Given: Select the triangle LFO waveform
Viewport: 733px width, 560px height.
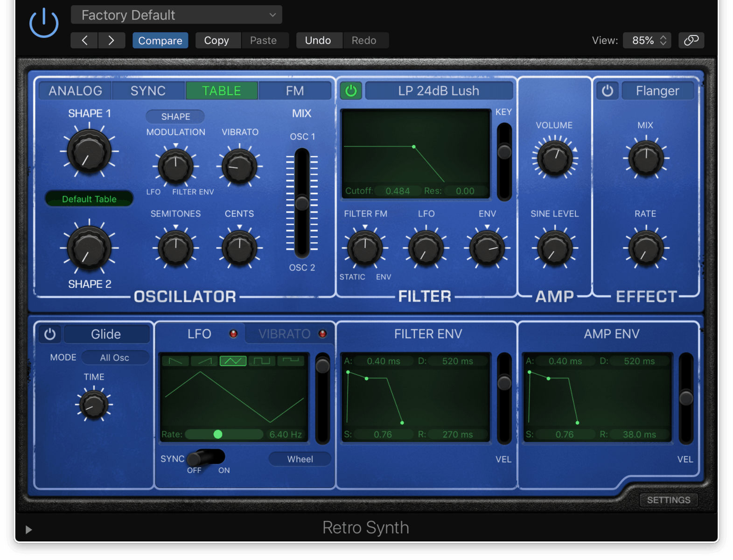Looking at the screenshot, I should pyautogui.click(x=233, y=361).
